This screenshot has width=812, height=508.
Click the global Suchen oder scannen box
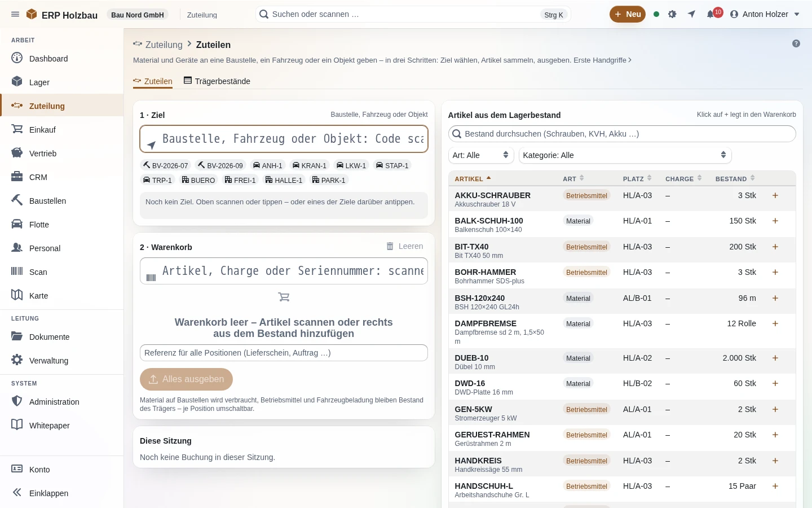(413, 14)
